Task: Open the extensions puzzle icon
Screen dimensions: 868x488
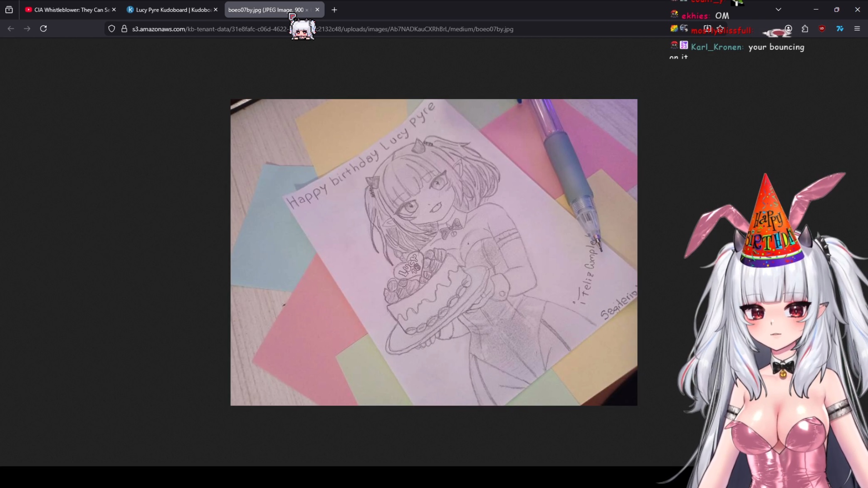Action: pos(805,29)
